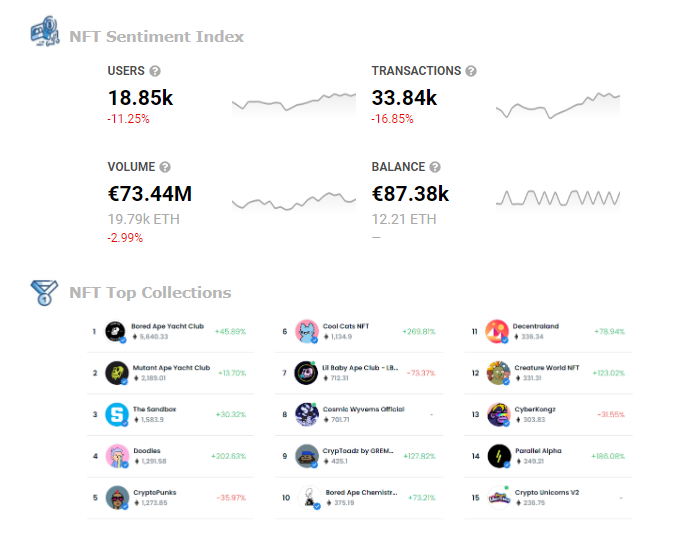Open the Creature World NFT entry
This screenshot has width=691, height=536.
coord(547,368)
